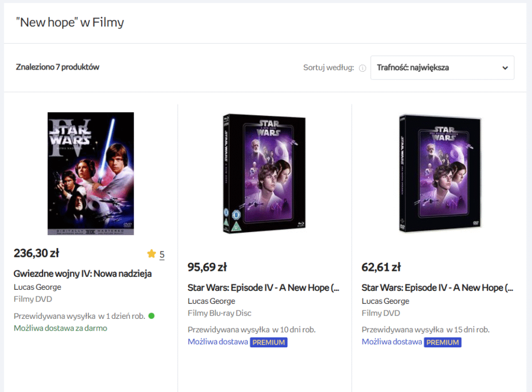The image size is (532, 392).
Task: Open the Trafność: największa sort dropdown
Action: click(x=442, y=67)
